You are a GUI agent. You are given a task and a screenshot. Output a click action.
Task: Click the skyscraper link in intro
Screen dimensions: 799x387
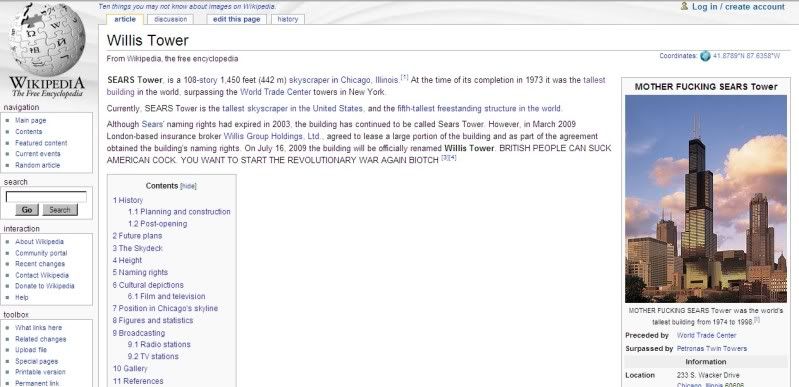309,80
